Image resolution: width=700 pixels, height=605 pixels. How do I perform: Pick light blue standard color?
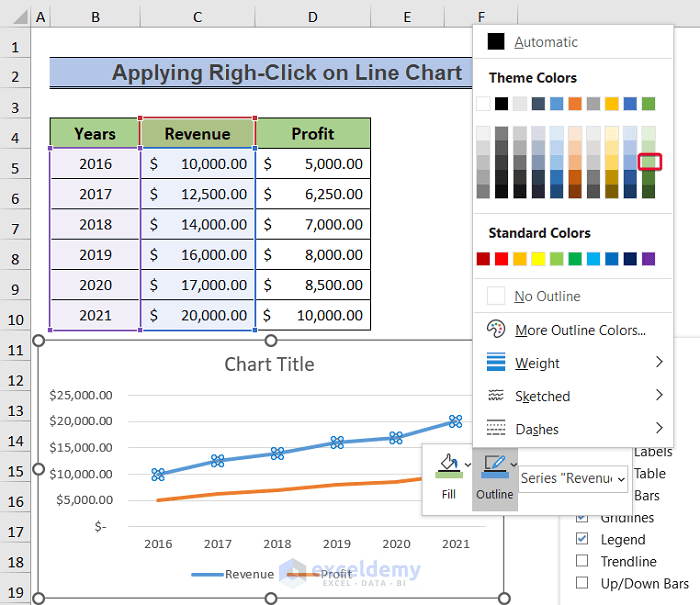[593, 259]
